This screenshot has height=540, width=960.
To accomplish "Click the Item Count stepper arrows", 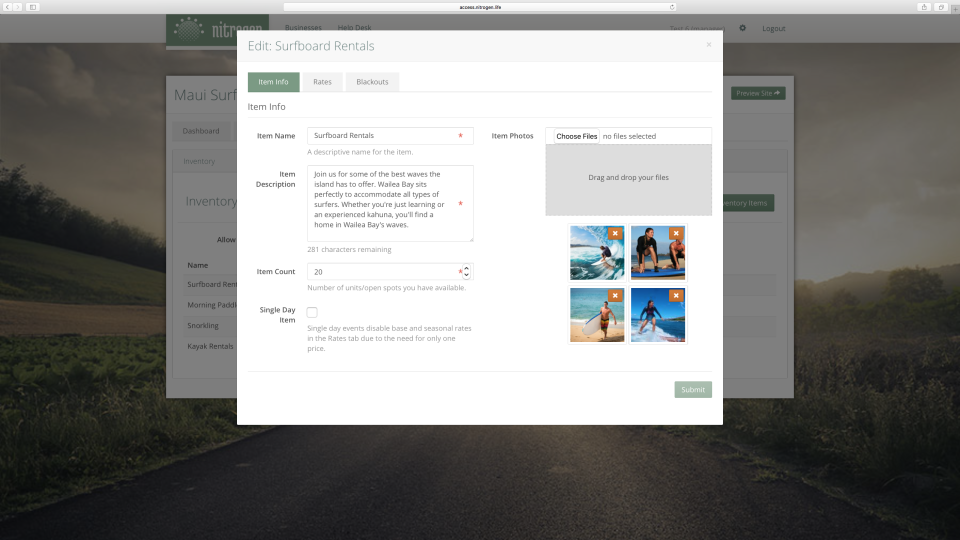I will tap(467, 272).
